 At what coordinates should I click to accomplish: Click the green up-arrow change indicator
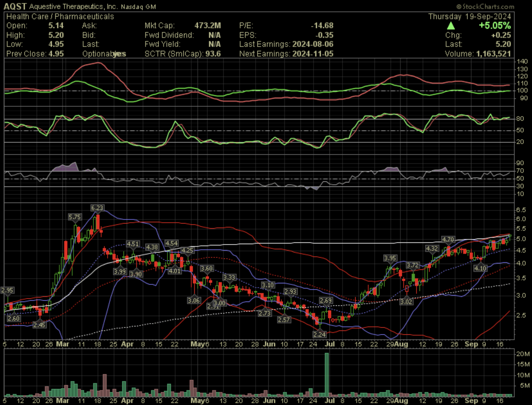click(451, 26)
